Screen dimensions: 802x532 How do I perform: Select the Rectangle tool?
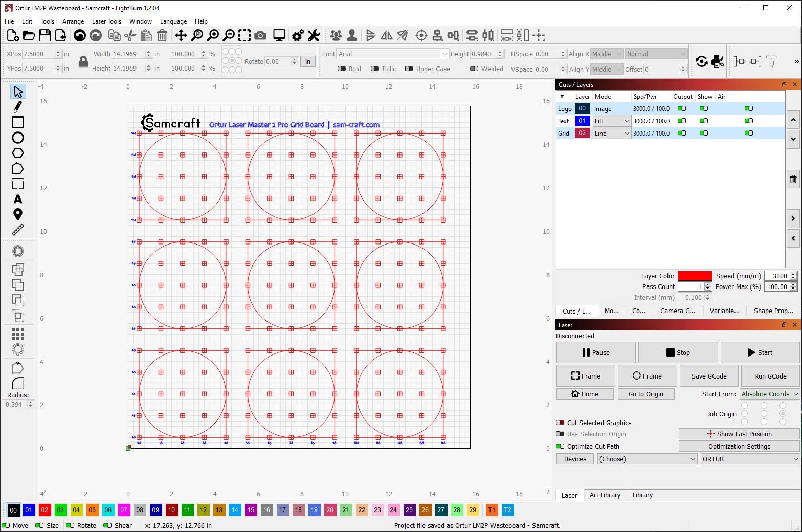pos(18,122)
